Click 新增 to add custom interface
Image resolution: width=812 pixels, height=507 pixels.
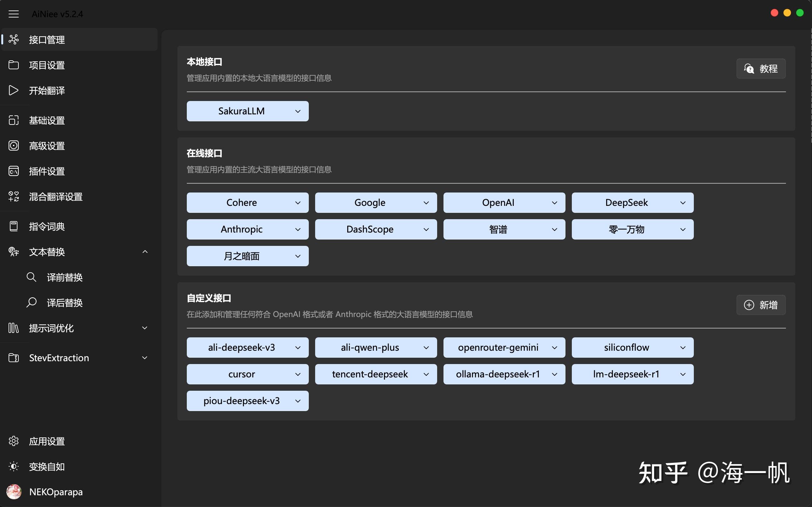[x=761, y=305]
